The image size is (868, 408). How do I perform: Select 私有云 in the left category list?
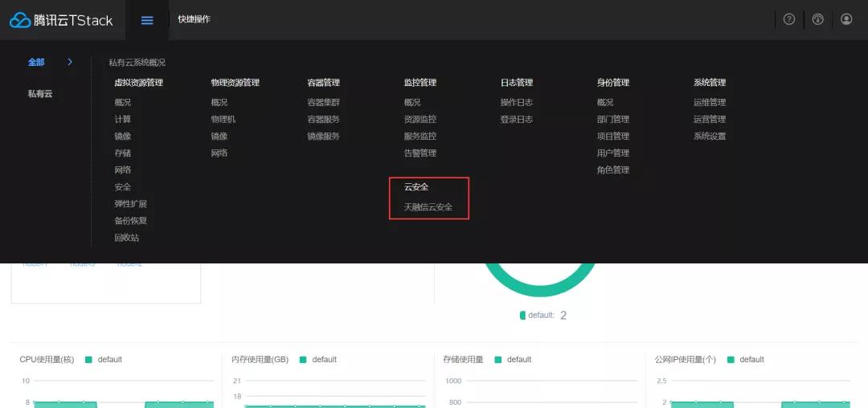[x=40, y=94]
